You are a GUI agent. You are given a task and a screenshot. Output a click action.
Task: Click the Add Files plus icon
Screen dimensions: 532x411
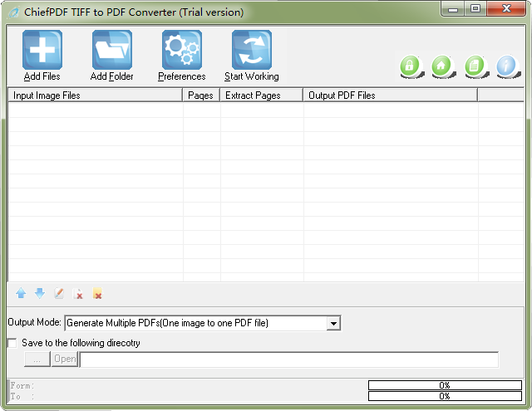point(42,50)
